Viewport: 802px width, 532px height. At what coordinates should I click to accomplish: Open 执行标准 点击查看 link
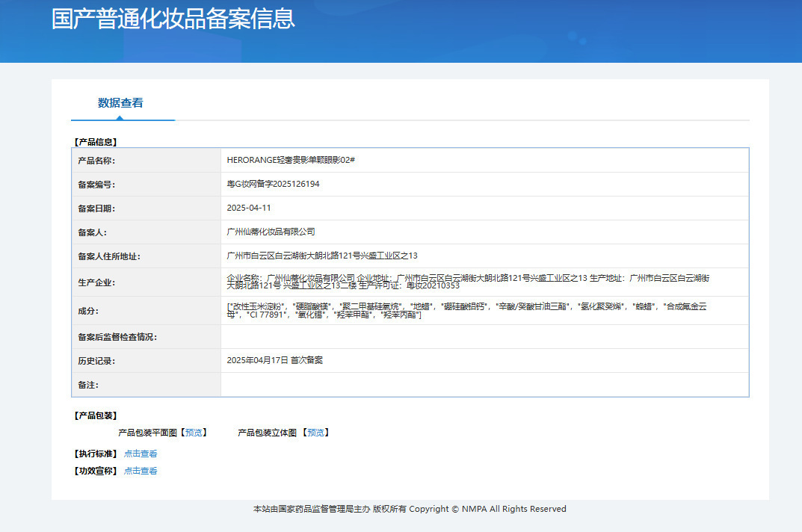coord(141,454)
